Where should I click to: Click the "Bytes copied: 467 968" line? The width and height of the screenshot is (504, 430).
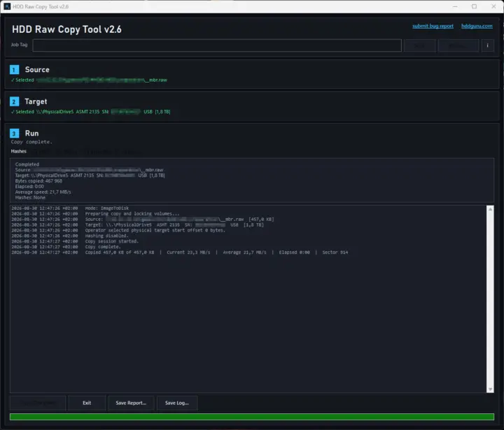point(38,181)
